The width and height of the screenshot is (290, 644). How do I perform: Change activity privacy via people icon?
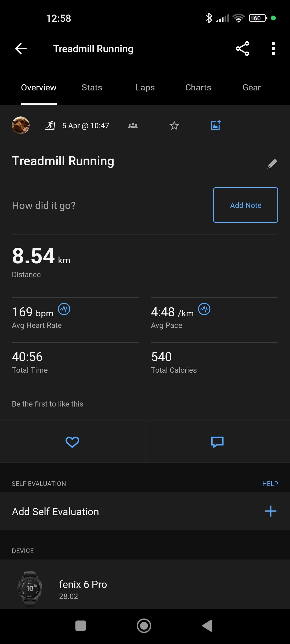click(x=133, y=126)
